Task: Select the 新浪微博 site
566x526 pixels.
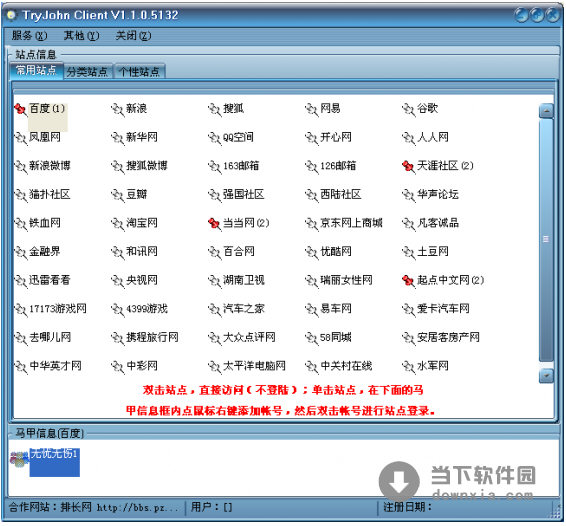Action: [x=50, y=166]
